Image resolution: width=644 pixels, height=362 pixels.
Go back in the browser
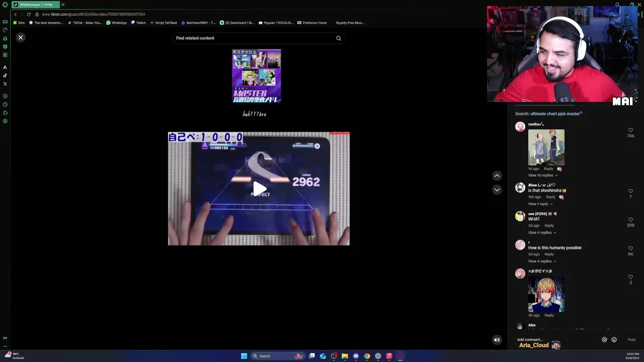point(15,14)
